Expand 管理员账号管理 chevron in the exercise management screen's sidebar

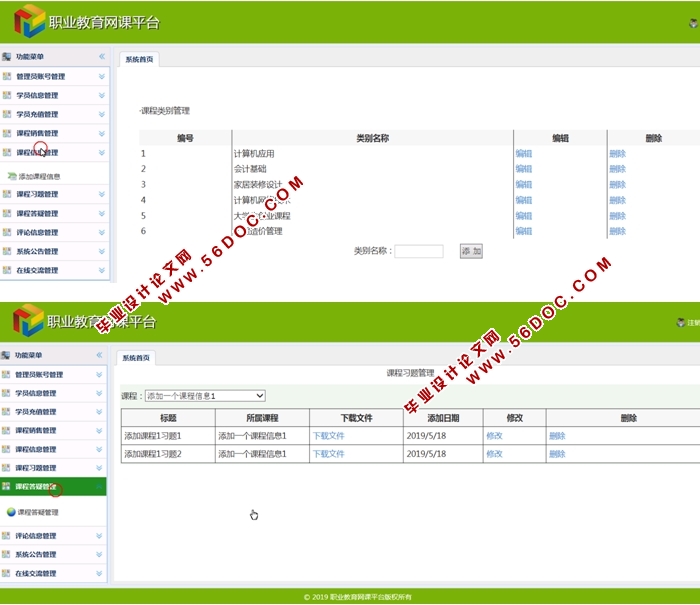tap(99, 375)
